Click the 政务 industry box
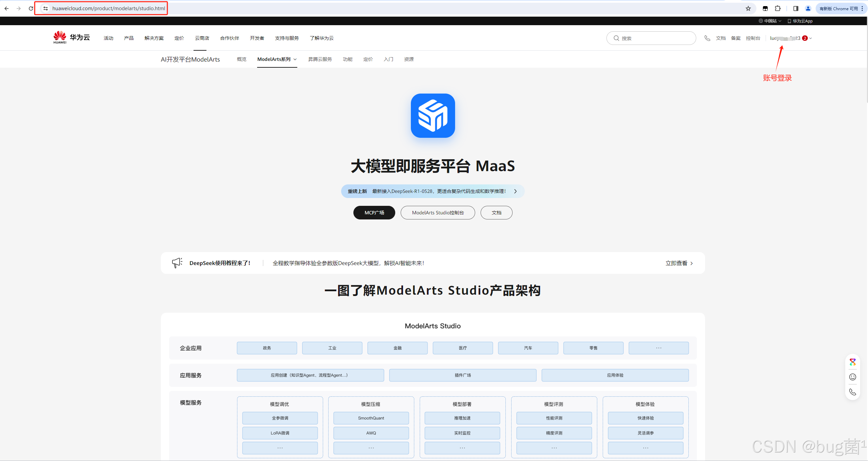The width and height of the screenshot is (868, 461). (267, 348)
